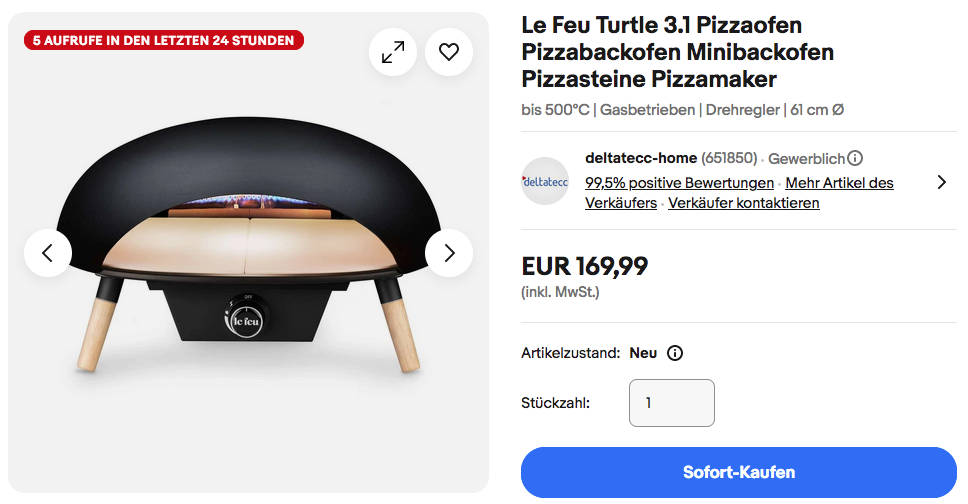
Task: Add item to watchlist with heart icon
Action: 449,52
